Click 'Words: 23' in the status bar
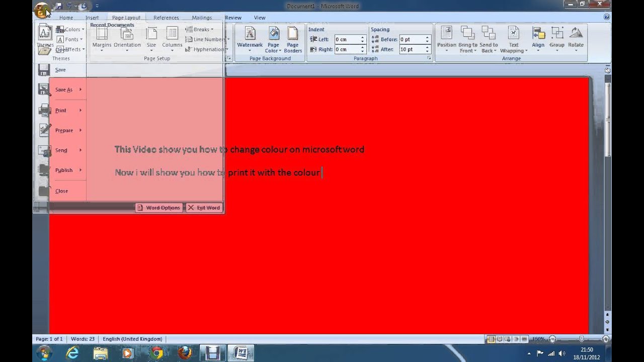 [x=83, y=339]
